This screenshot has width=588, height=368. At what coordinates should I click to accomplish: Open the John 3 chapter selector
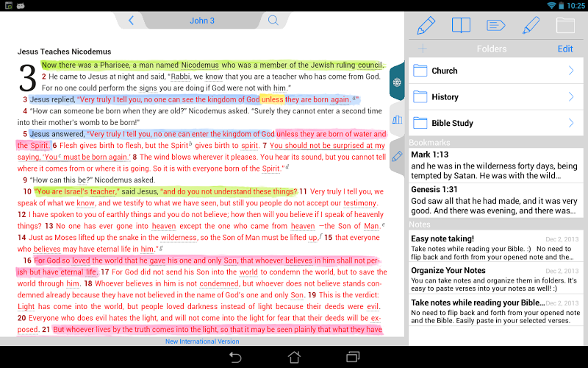pyautogui.click(x=201, y=21)
